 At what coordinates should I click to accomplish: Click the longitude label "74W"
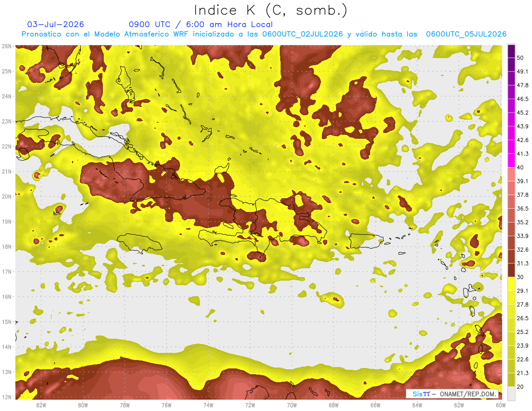click(x=208, y=405)
